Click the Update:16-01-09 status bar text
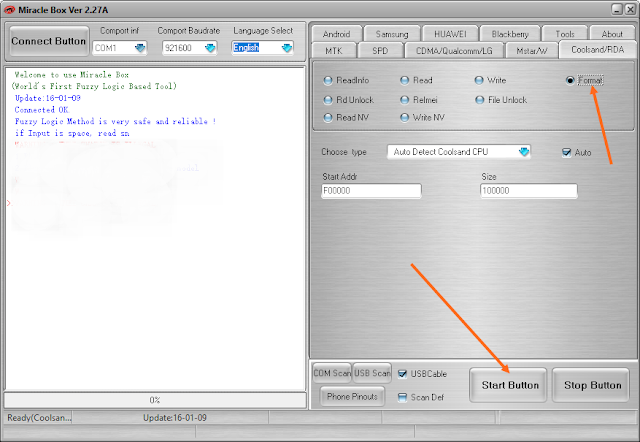640x442 pixels. click(x=175, y=418)
